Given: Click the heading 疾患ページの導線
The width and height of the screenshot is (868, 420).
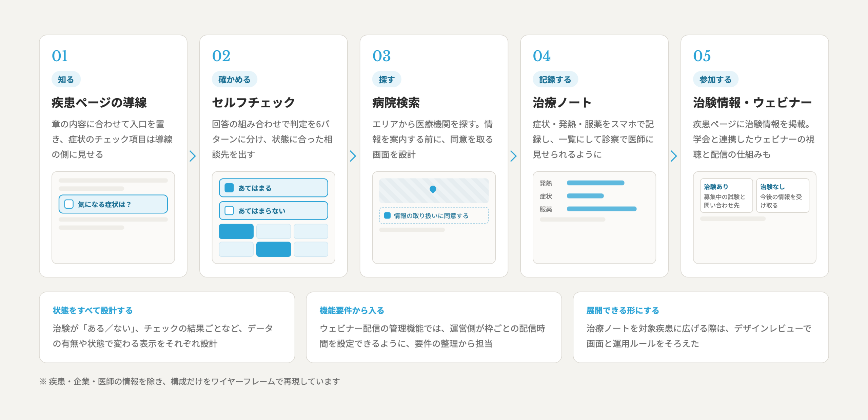Looking at the screenshot, I should [99, 102].
